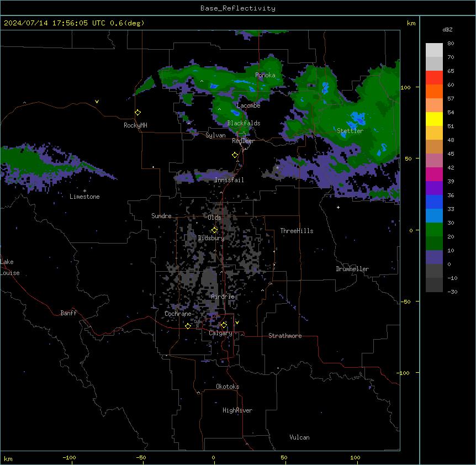Click the Stettler label
The height and width of the screenshot is (465, 476).
coord(350,131)
